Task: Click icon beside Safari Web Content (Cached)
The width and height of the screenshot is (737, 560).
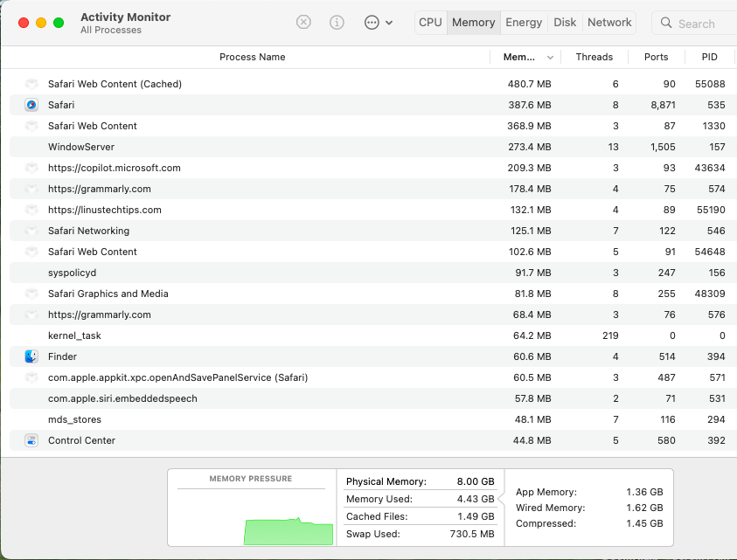Action: tap(31, 84)
